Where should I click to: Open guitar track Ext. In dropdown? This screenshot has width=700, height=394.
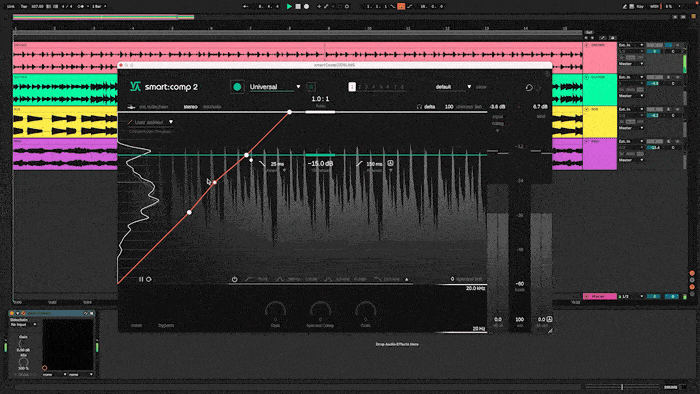(631, 77)
